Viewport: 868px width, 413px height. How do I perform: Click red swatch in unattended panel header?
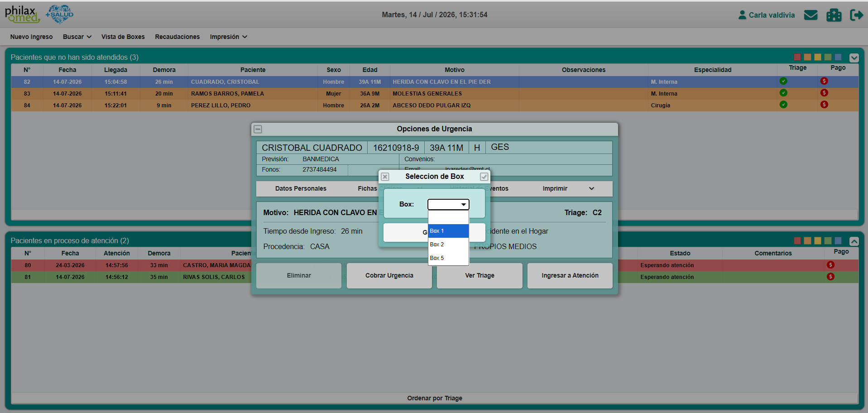click(x=797, y=57)
